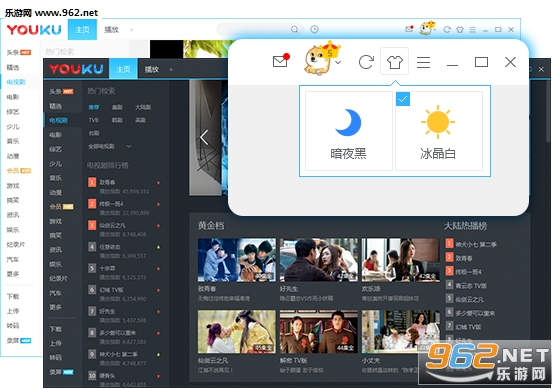Select the 美剧 filter tag
The width and height of the screenshot is (558, 390).
point(117,107)
